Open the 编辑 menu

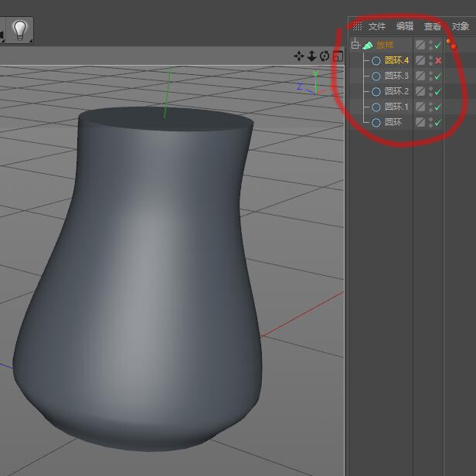click(x=405, y=26)
